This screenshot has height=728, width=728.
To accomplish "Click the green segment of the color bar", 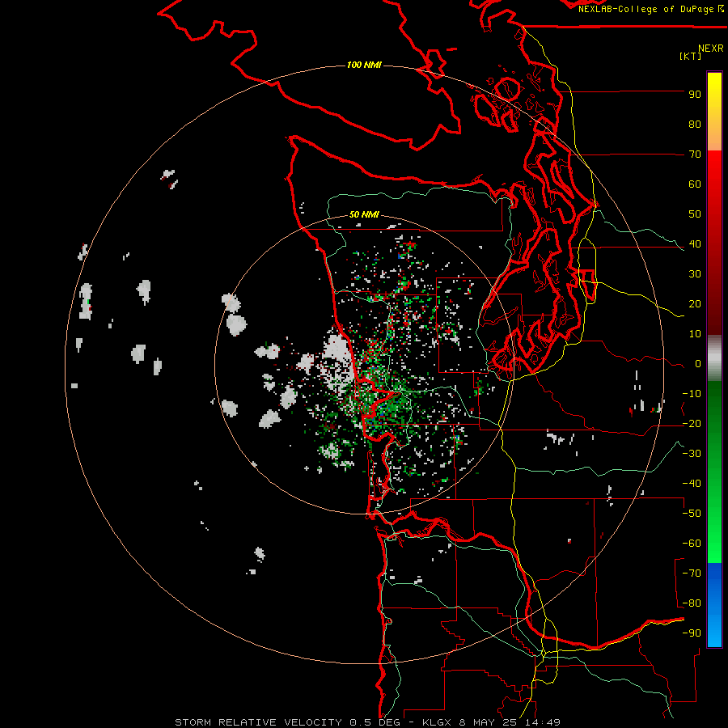I will pos(714,472).
